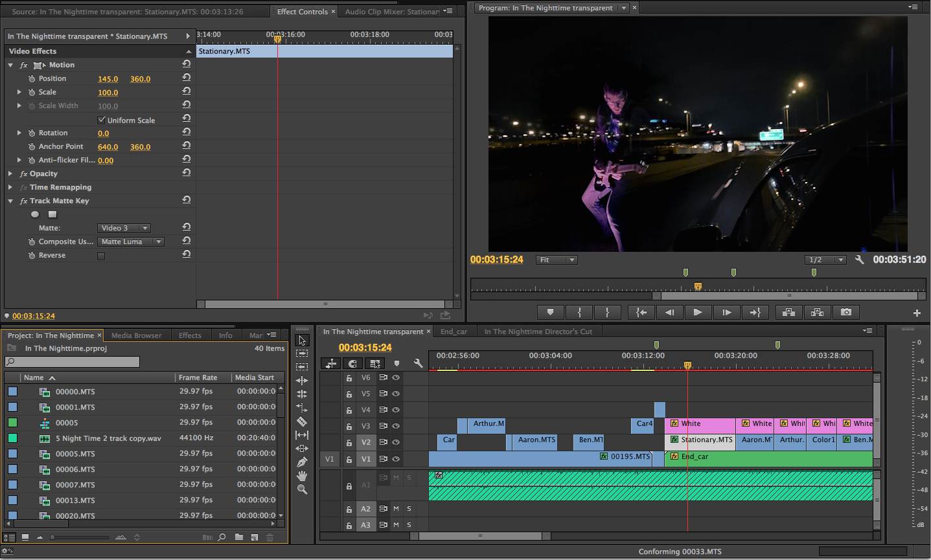Open the Matte dropdown showing Video 3

tap(124, 228)
